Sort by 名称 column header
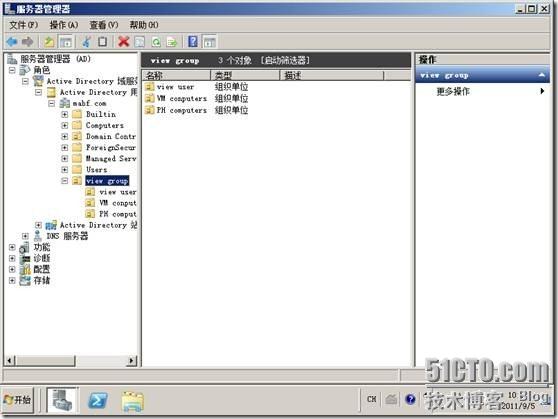 pyautogui.click(x=177, y=75)
